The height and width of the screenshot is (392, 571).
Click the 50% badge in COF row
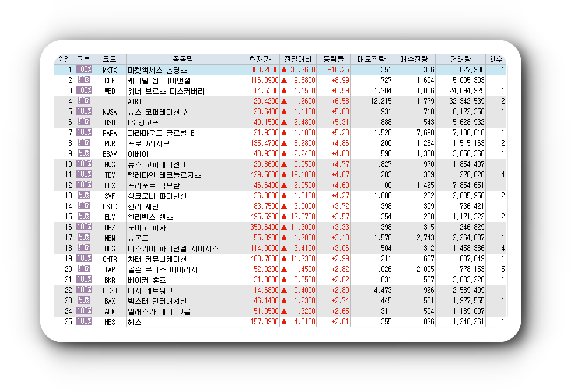[84, 80]
